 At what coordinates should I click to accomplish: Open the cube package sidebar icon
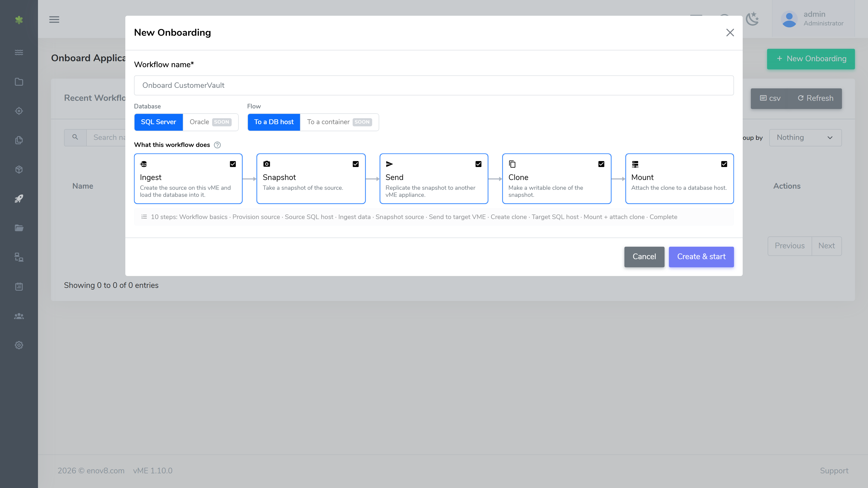click(x=19, y=169)
